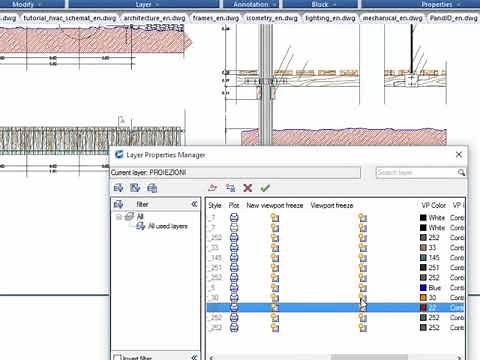Switch to mechanical_en.dwg tab
480x360 pixels.
pyautogui.click(x=392, y=18)
